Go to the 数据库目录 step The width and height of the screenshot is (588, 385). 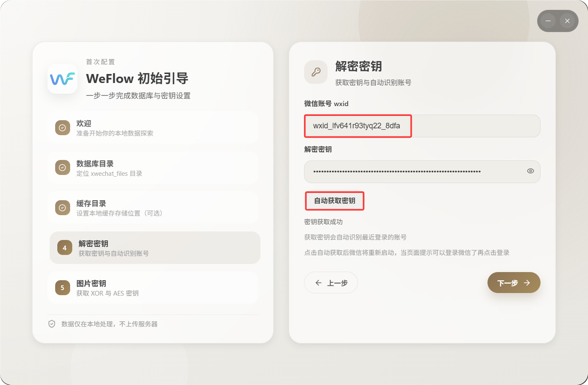(x=153, y=168)
